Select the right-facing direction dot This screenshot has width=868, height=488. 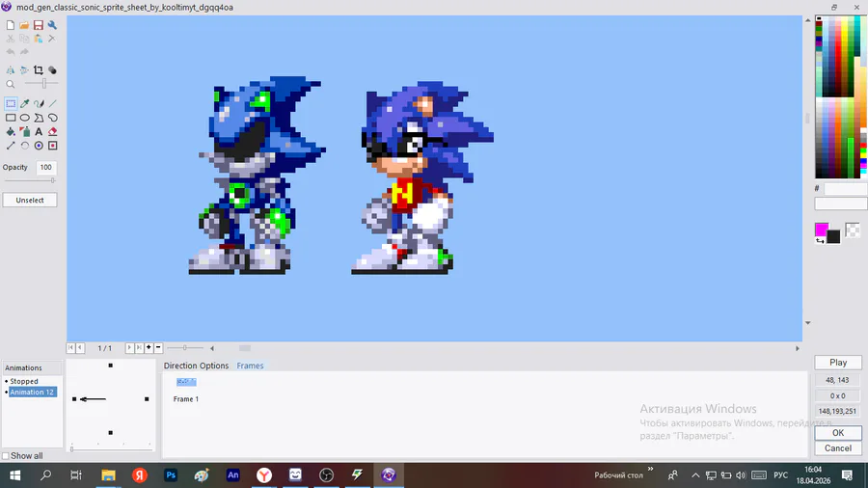[147, 399]
